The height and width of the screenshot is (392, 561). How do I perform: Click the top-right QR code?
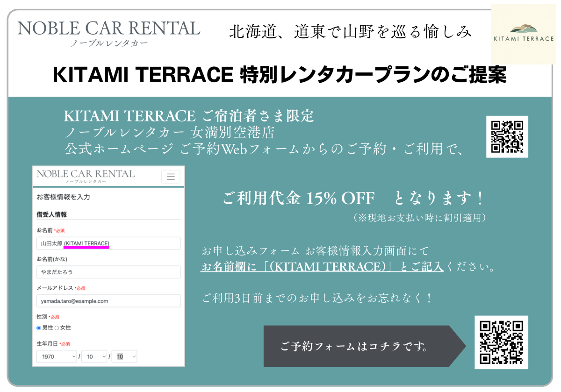click(x=507, y=136)
